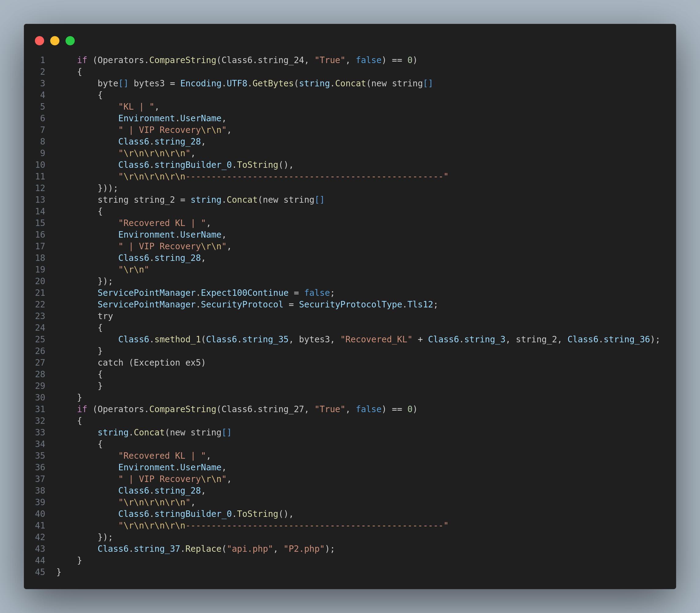Viewport: 700px width, 613px height.
Task: Click the red close window dot
Action: pyautogui.click(x=39, y=41)
